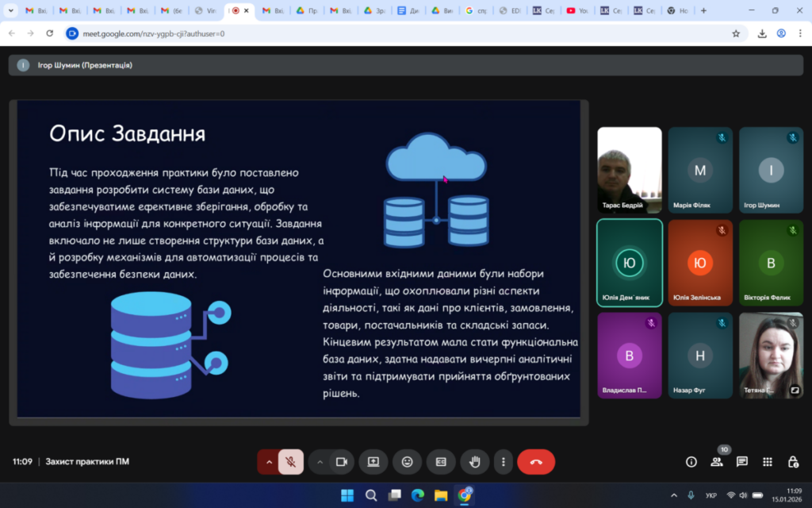Screen dimensions: 812x508
Task: Leave the call with red hang-up button
Action: tap(536, 462)
